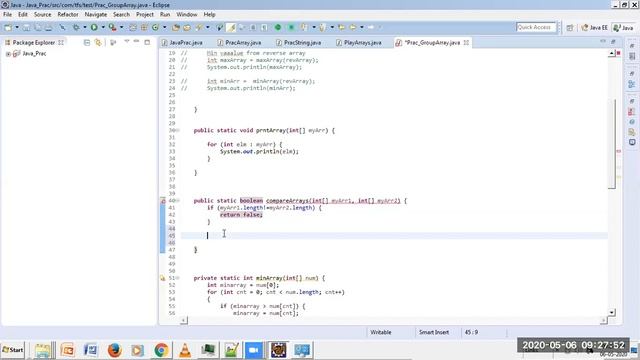Click the Previous Annotation toolbar icon
This screenshot has width=640, height=360.
322,27
